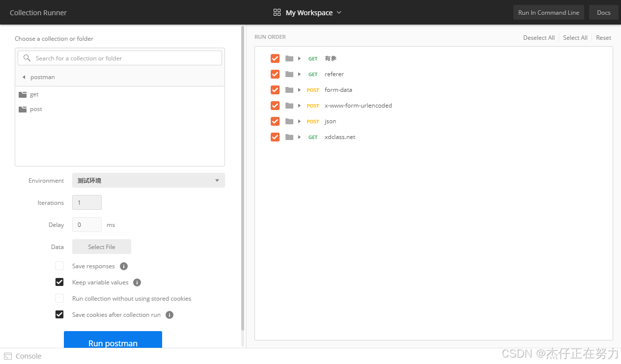Click the get folder icon

(x=23, y=94)
